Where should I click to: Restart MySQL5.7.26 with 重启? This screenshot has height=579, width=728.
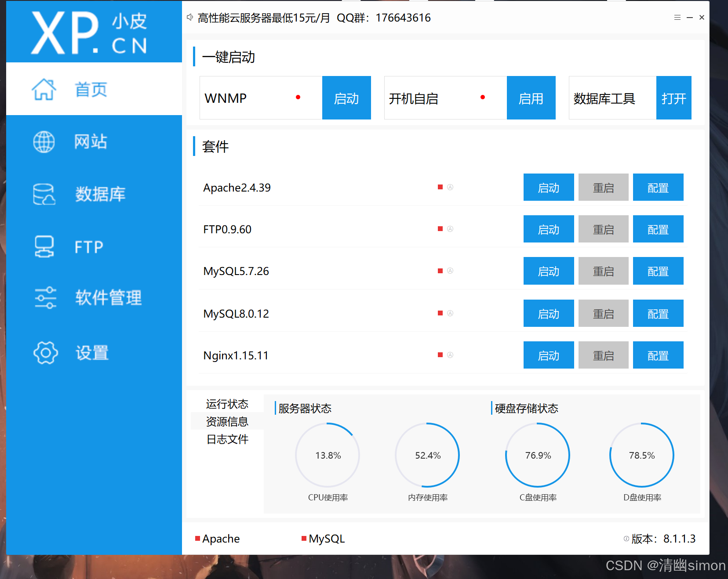(604, 271)
